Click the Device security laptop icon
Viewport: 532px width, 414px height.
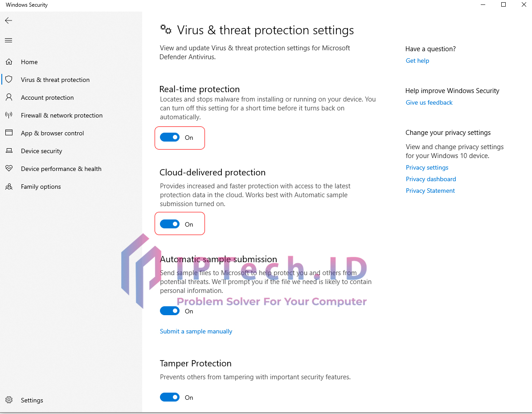(x=9, y=151)
